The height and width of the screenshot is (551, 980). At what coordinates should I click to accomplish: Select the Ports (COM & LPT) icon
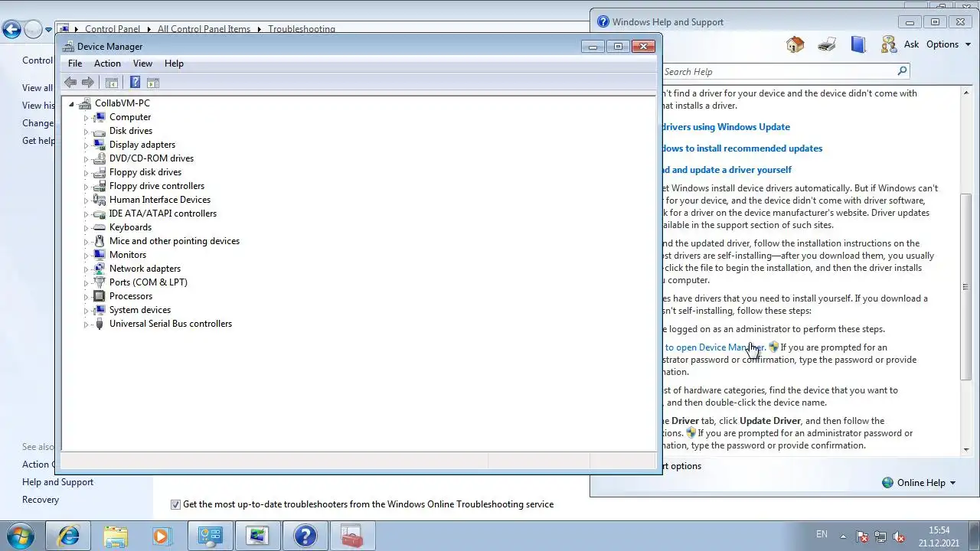pos(99,282)
